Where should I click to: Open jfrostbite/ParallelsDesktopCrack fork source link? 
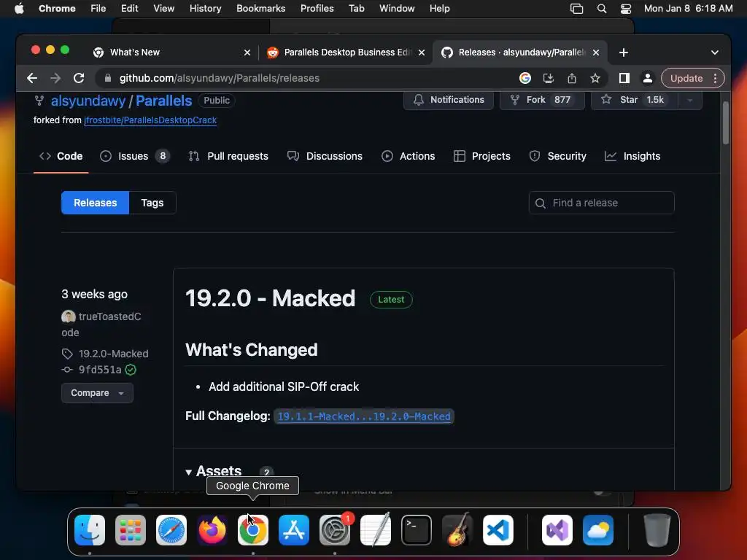tap(150, 120)
